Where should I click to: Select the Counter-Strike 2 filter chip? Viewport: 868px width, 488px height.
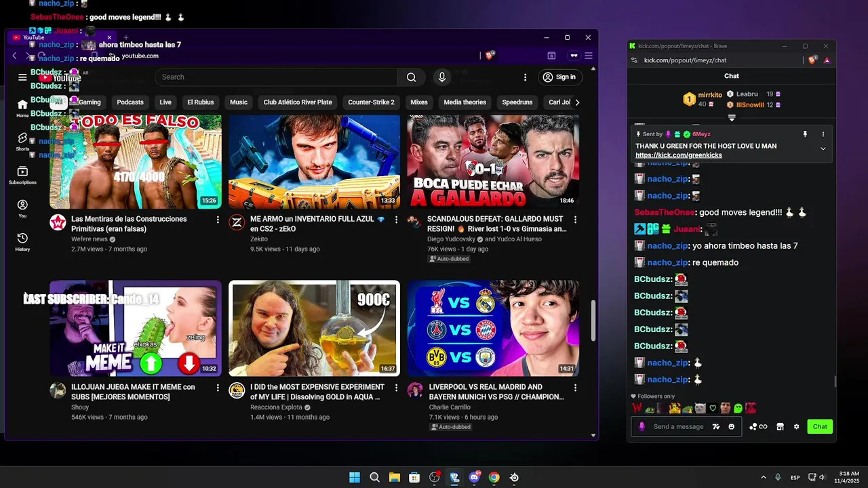(371, 102)
